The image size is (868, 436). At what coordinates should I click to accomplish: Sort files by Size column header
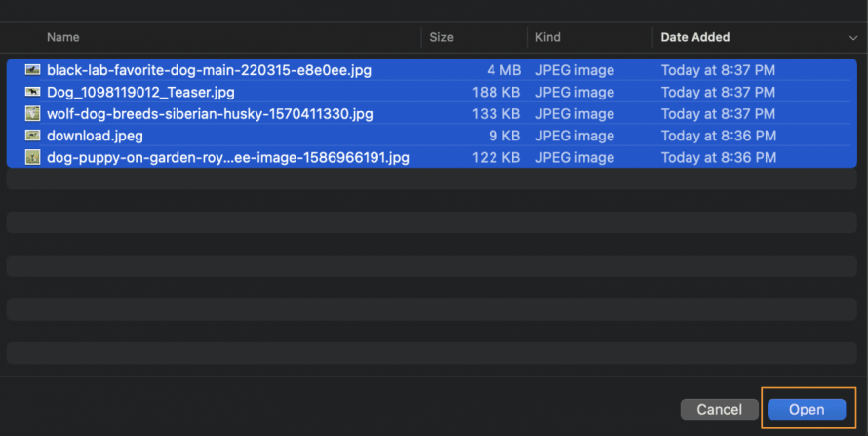click(x=442, y=37)
